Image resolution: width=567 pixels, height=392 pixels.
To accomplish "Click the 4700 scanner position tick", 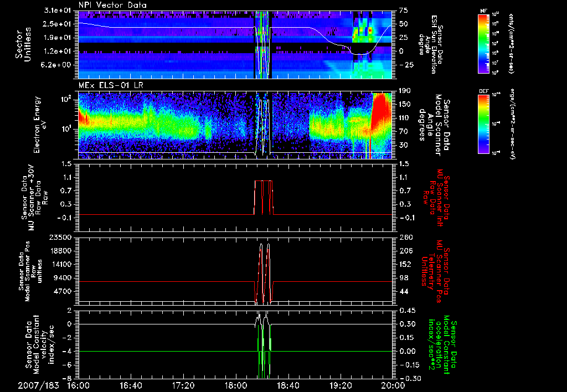I will tap(62, 291).
